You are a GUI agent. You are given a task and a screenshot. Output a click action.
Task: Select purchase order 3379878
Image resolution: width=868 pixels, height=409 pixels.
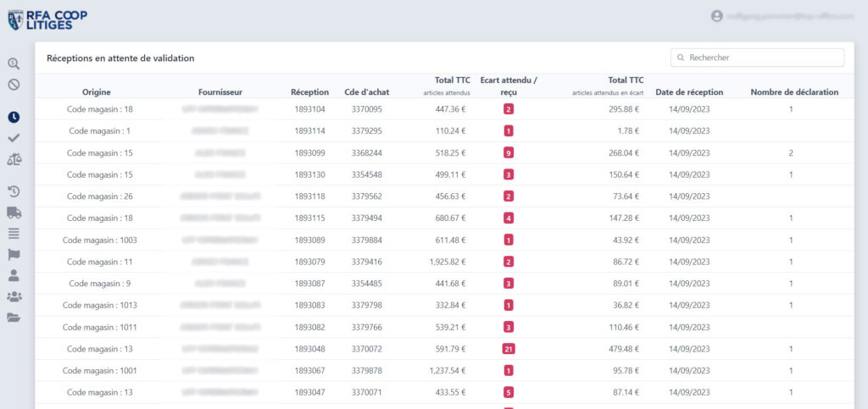(x=366, y=370)
